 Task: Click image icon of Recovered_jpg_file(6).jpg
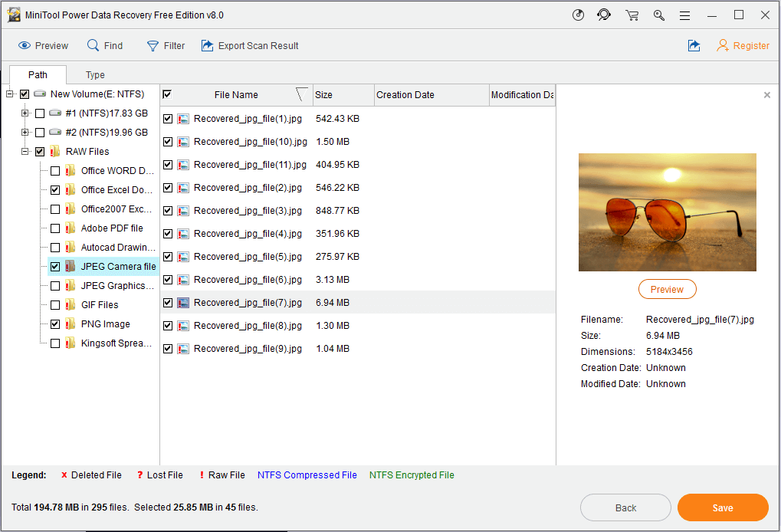[x=183, y=280]
